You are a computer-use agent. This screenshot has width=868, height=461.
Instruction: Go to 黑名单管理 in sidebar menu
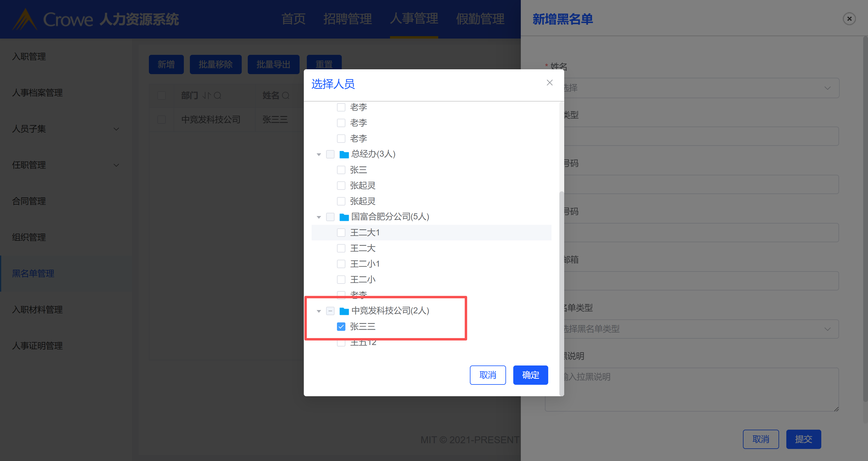pos(33,273)
